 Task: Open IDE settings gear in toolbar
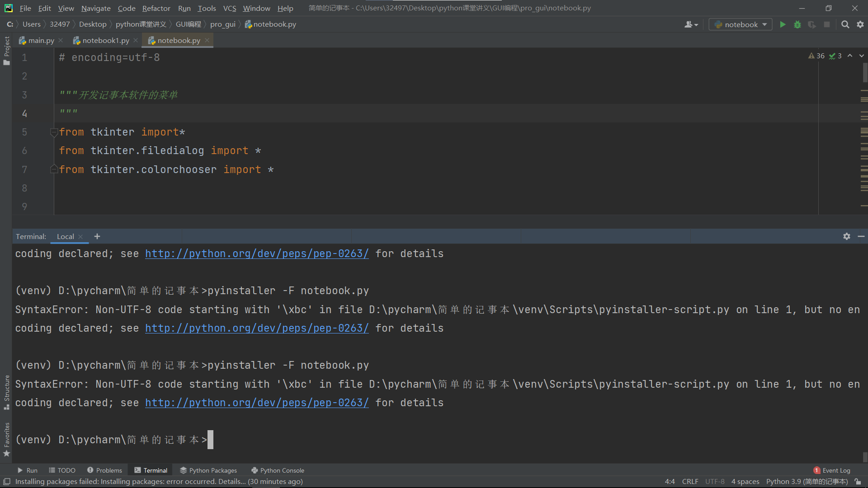[x=860, y=24]
